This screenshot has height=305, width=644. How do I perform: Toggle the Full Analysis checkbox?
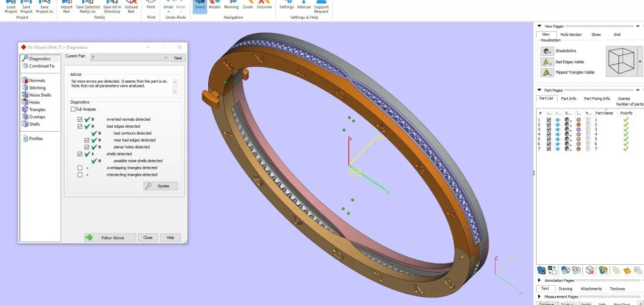click(73, 109)
